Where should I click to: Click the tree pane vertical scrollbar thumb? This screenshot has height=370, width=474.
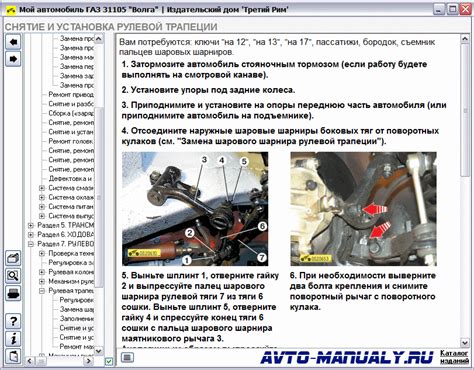pyautogui.click(x=99, y=197)
